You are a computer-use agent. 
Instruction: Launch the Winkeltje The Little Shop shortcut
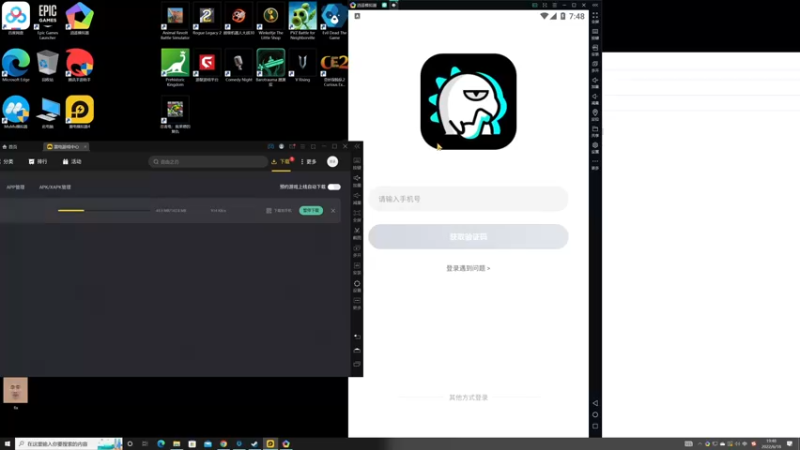click(x=270, y=20)
